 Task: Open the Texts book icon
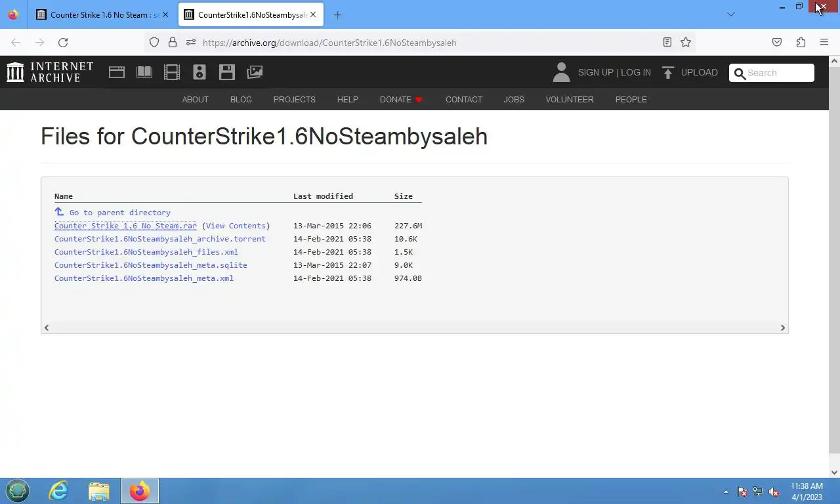pos(144,72)
